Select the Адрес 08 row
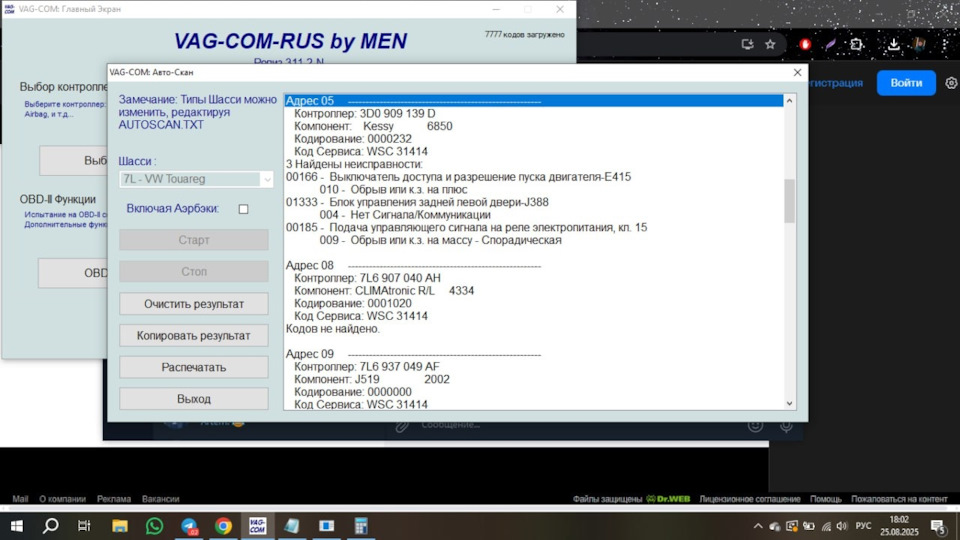This screenshot has width=960, height=540. 413,265
